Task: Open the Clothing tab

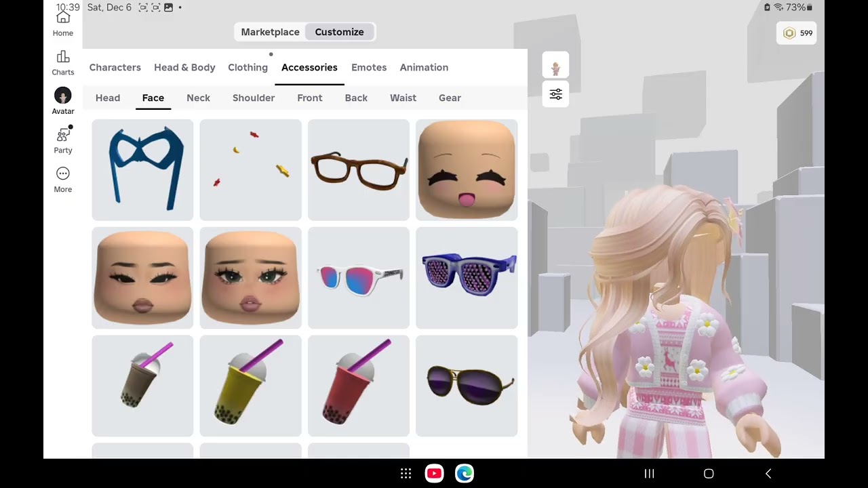Action: 248,67
